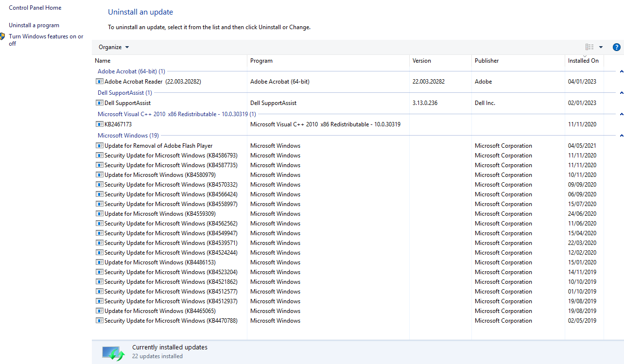Click the Dell Inc. publisher cell
Viewport: 624px width, 364px height.
click(x=485, y=103)
